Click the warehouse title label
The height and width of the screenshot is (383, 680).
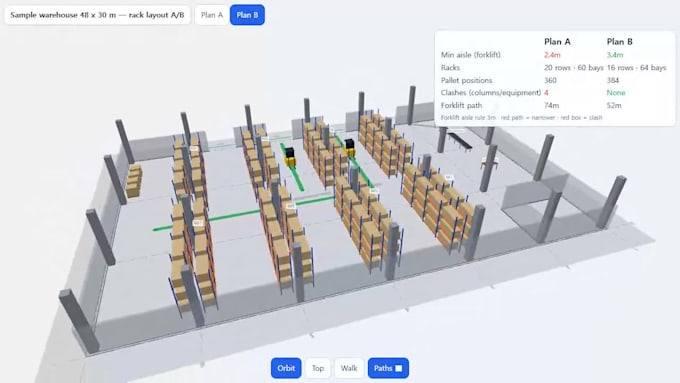[x=97, y=15]
